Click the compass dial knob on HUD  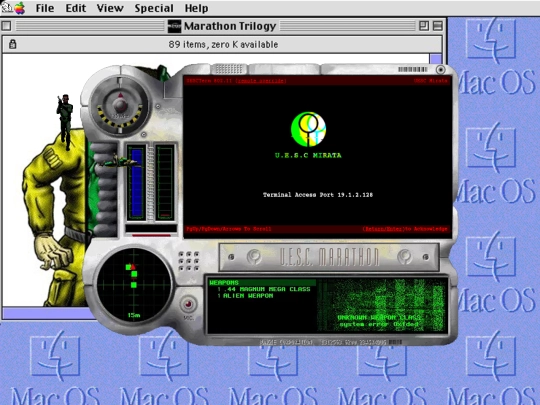pyautogui.click(x=120, y=105)
